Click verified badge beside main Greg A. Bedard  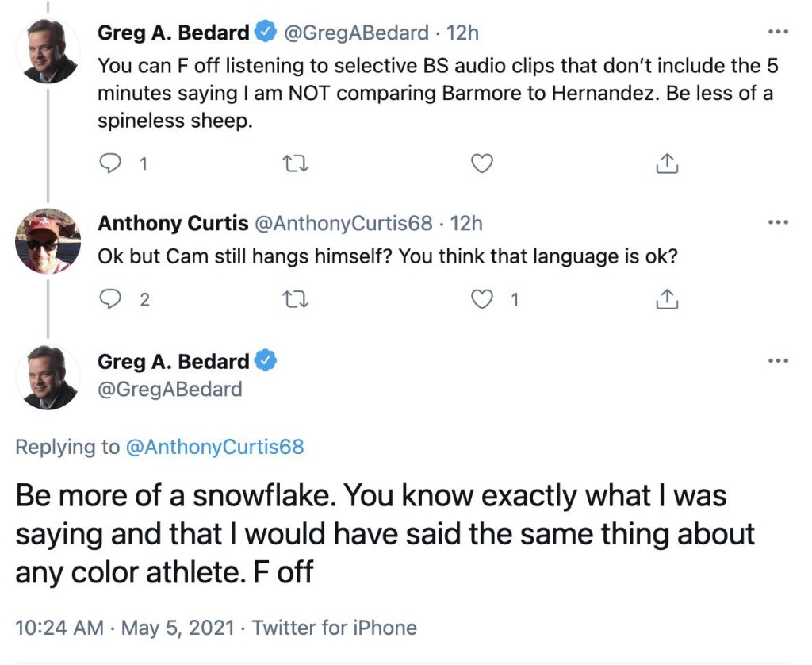pyautogui.click(x=266, y=362)
